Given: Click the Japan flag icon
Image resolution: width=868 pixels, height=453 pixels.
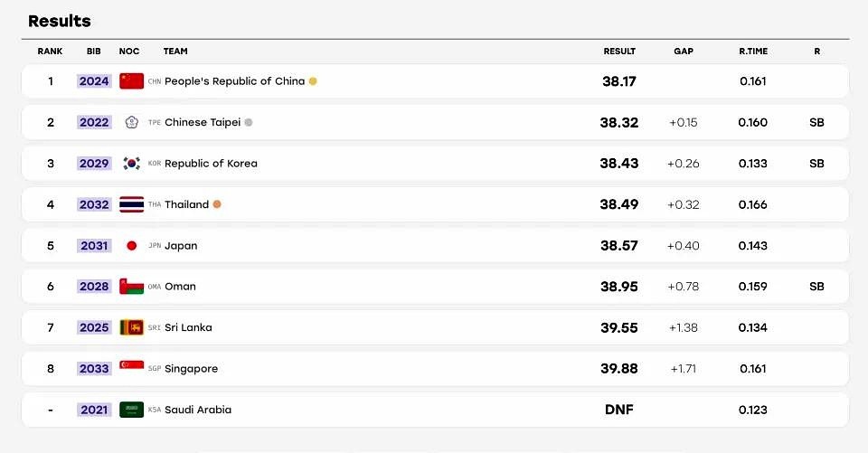Looking at the screenshot, I should pyautogui.click(x=132, y=245).
